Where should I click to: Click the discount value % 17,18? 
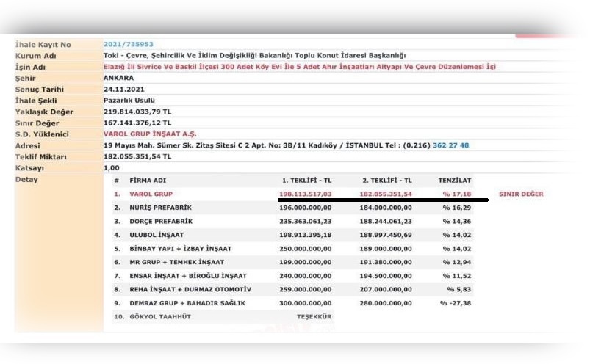(457, 194)
